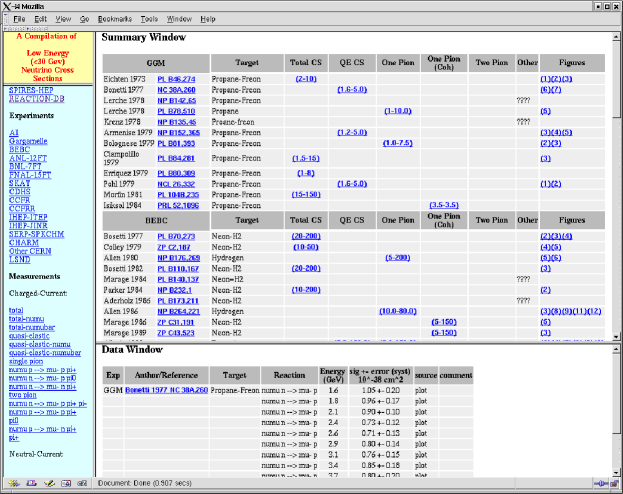Image resolution: width=623 pixels, height=494 pixels.
Task: Open the FNAL-15FT experiment link
Action: coord(30,175)
